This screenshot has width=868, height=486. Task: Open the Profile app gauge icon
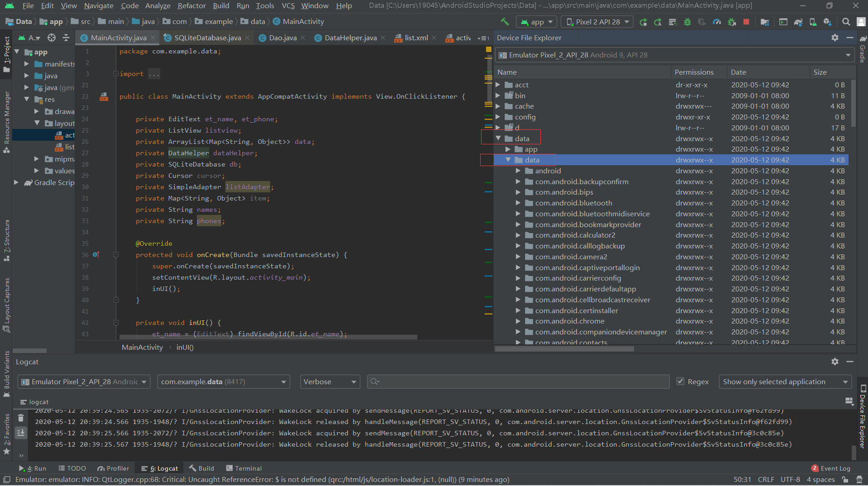pos(716,22)
